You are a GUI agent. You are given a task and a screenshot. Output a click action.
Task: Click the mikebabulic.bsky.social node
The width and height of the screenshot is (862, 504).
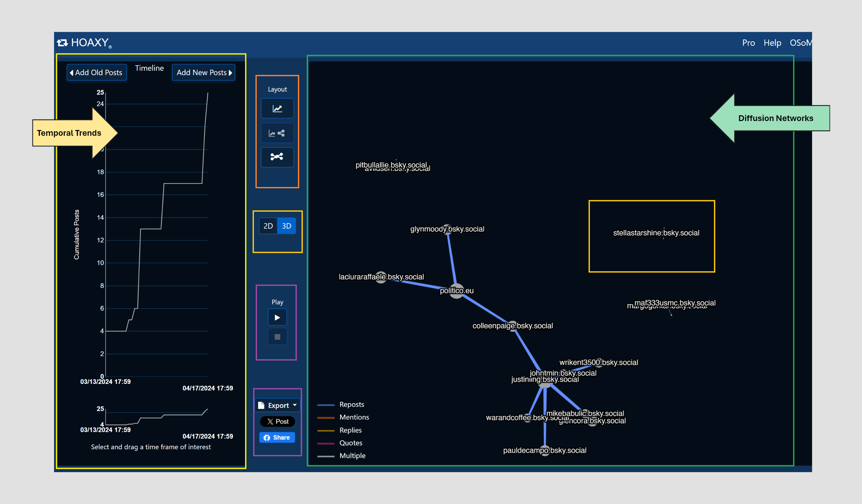click(585, 413)
